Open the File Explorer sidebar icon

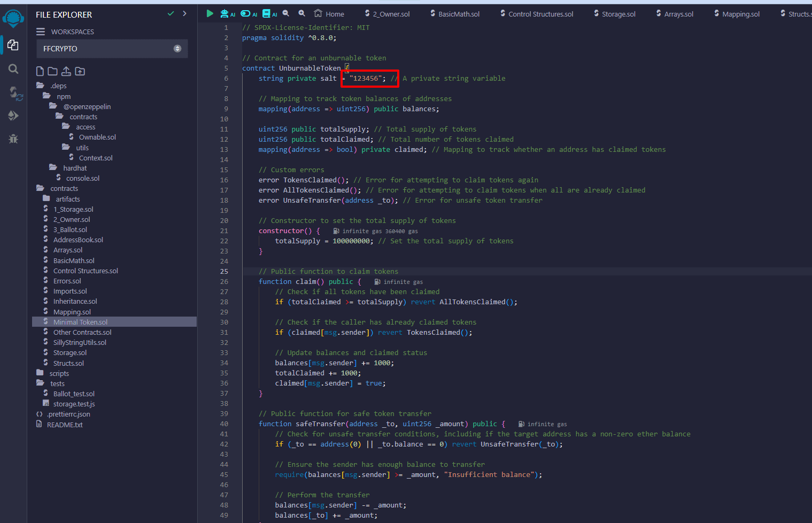(13, 45)
